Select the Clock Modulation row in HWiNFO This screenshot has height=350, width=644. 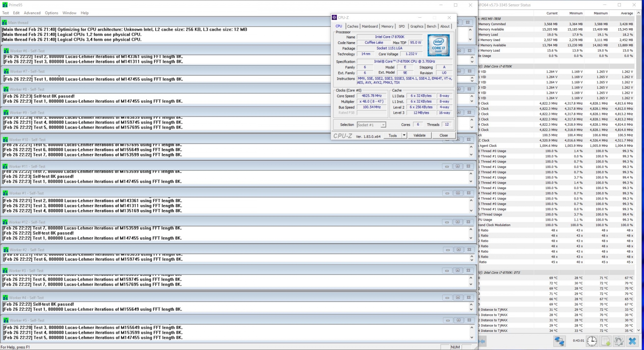click(x=556, y=225)
